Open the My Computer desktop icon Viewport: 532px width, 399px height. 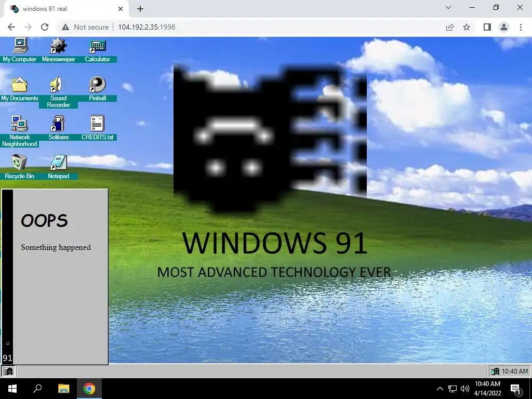19,50
